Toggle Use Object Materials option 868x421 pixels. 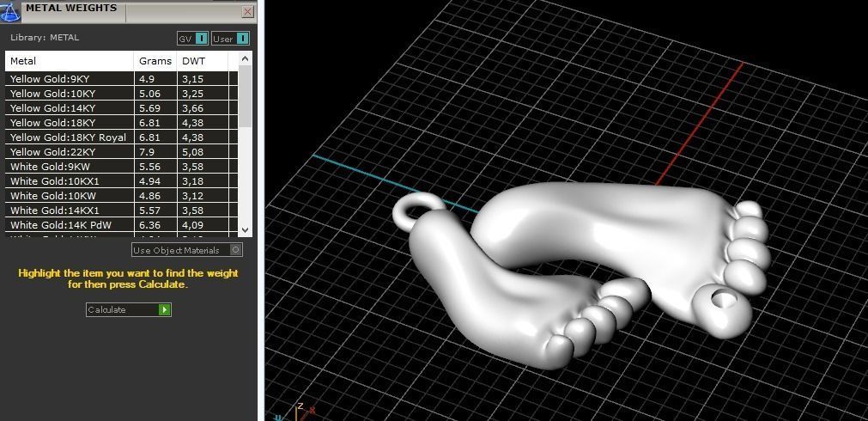tap(186, 250)
